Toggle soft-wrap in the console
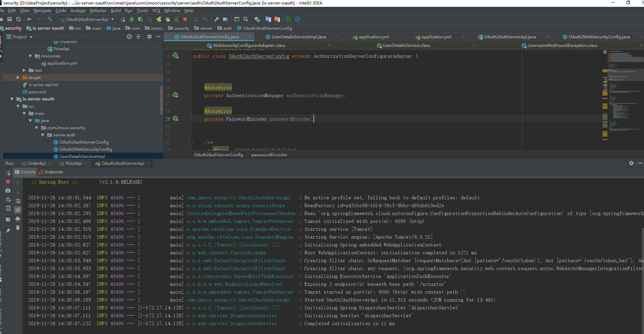Image resolution: width=644 pixels, height=334 pixels. 18,201
